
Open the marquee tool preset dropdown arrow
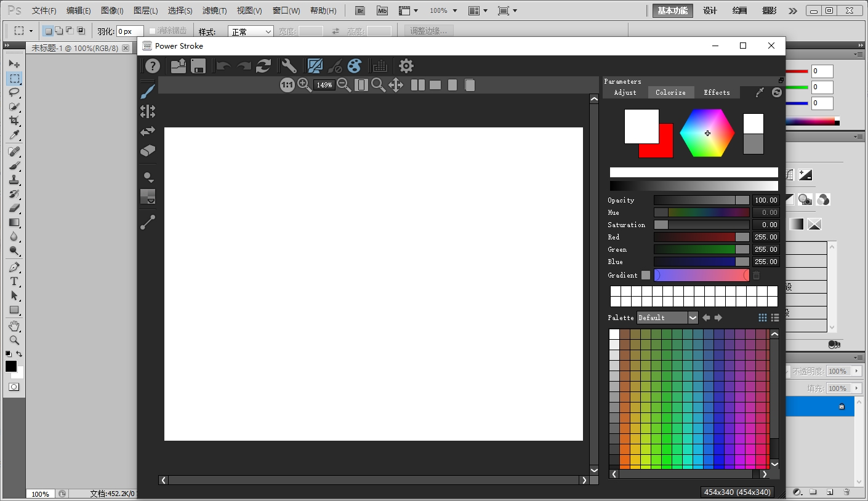point(31,31)
